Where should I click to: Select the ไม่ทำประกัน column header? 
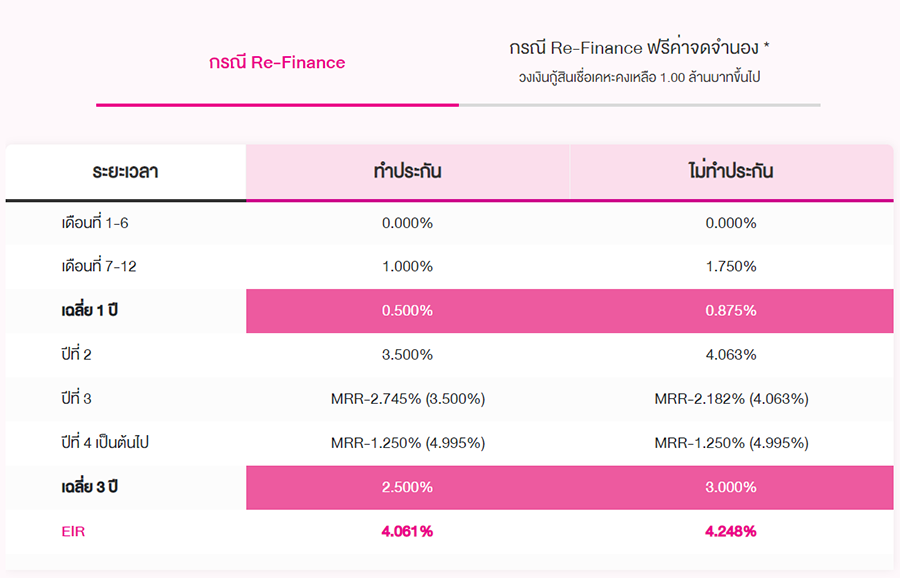[731, 172]
